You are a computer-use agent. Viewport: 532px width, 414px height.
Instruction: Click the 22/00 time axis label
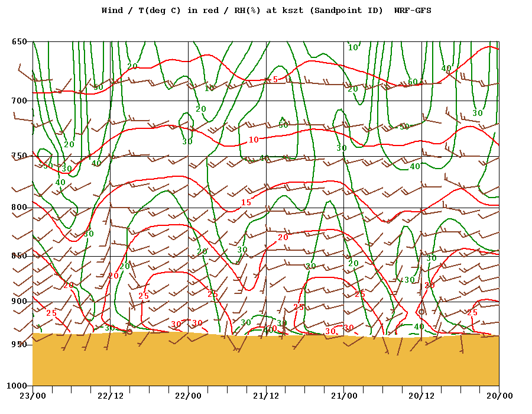tap(189, 396)
